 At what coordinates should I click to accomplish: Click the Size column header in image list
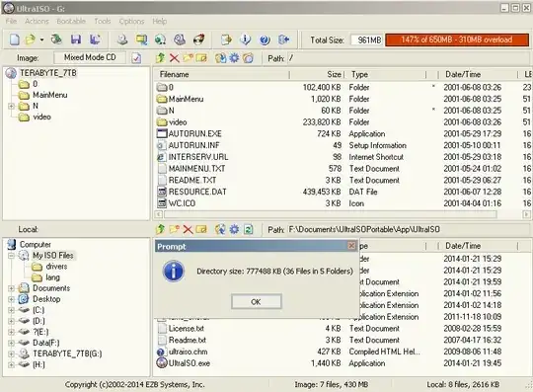(317, 74)
